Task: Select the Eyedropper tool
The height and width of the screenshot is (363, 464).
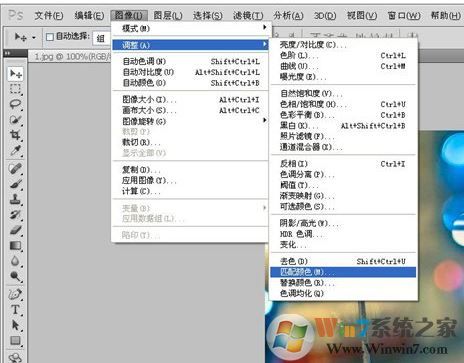Action: [15, 150]
